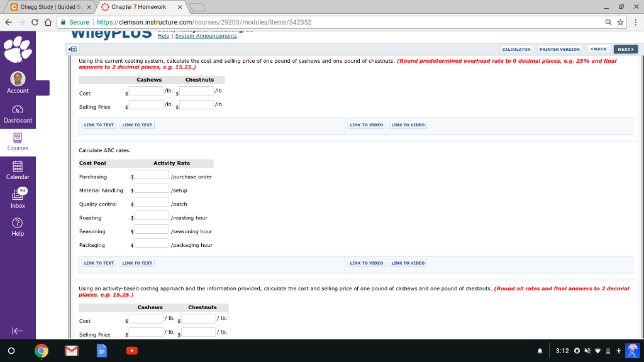
Task: Click first LINK TO TEXT under ABC rates
Action: [x=99, y=263]
